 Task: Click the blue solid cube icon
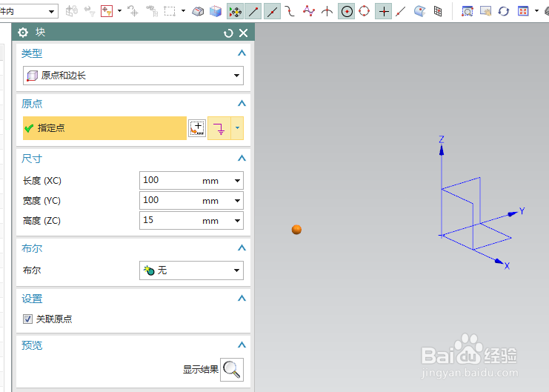coord(216,12)
